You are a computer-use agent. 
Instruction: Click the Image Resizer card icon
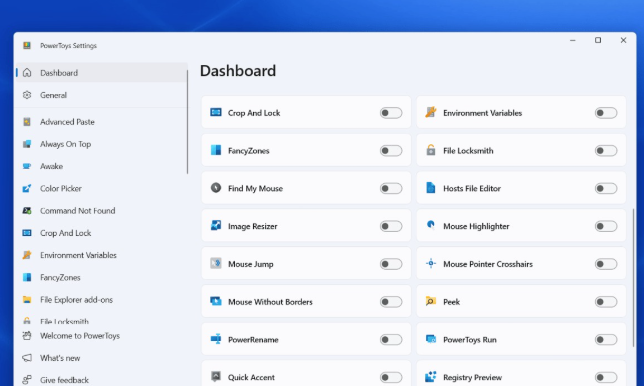pyautogui.click(x=216, y=225)
